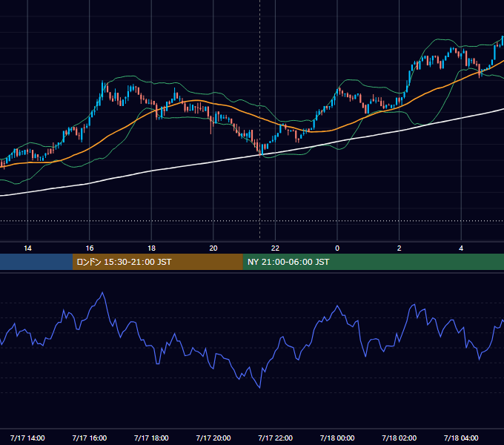Click the hour label 14 on price chart axis
This screenshot has height=445, width=504.
coord(27,248)
